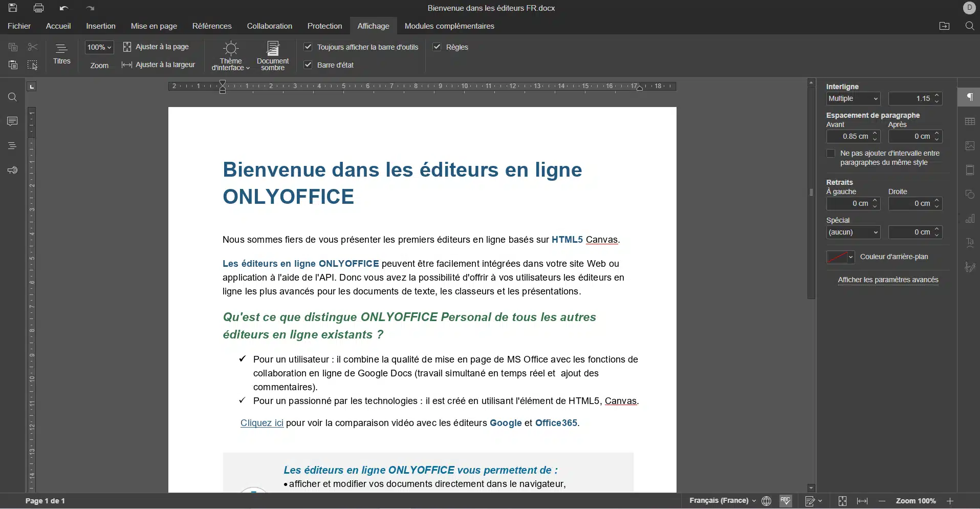Open chart settings in right sidebar
The width and height of the screenshot is (980, 509).
click(970, 219)
